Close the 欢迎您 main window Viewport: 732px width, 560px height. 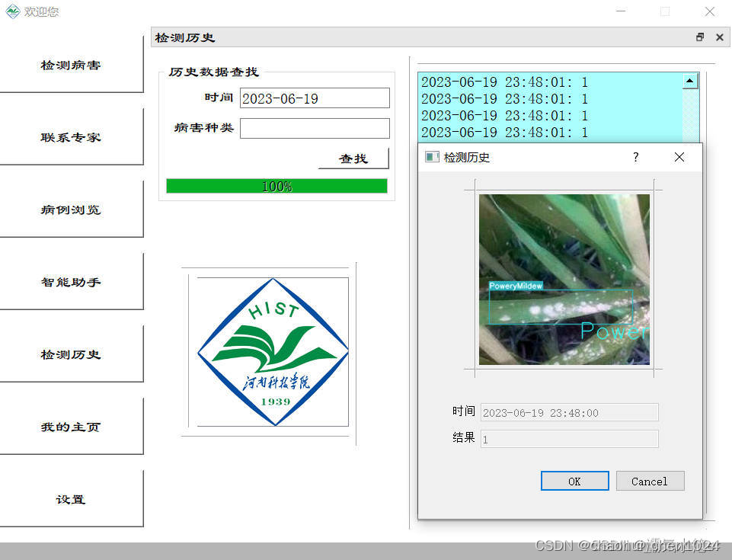710,11
